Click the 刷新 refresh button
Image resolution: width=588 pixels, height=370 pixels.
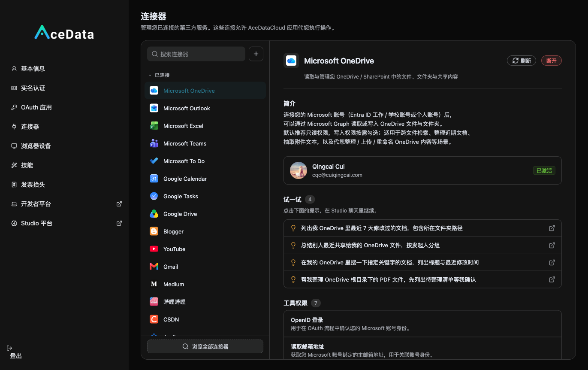pos(522,61)
